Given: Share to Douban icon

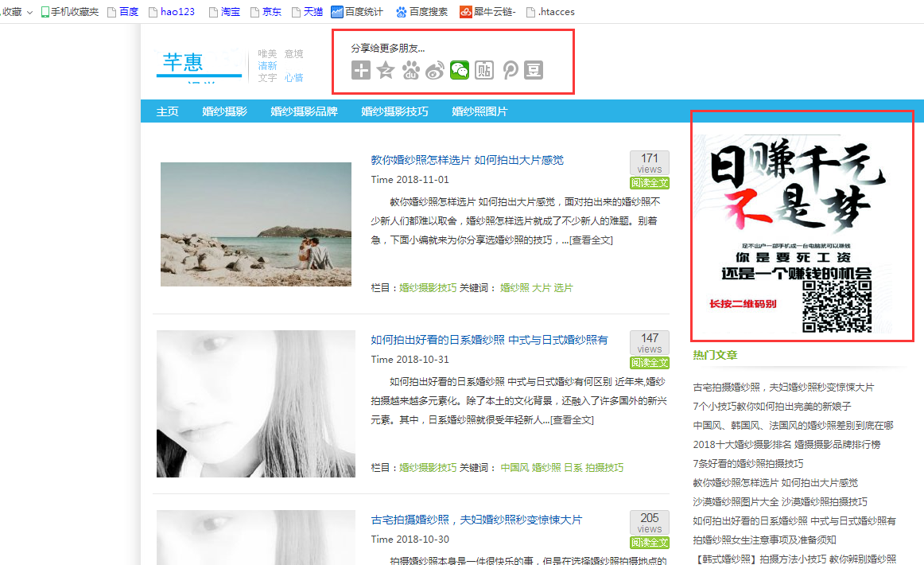Looking at the screenshot, I should [534, 70].
